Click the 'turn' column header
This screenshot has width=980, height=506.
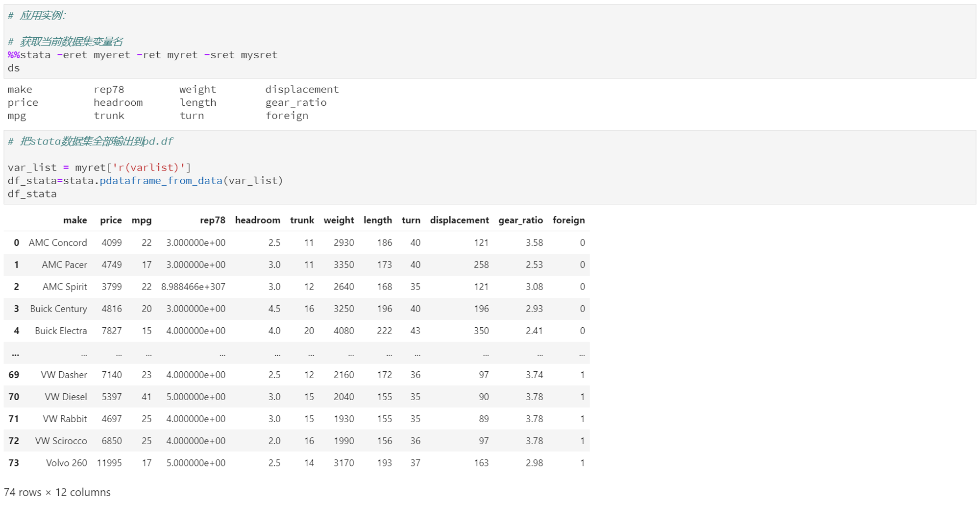(x=411, y=220)
